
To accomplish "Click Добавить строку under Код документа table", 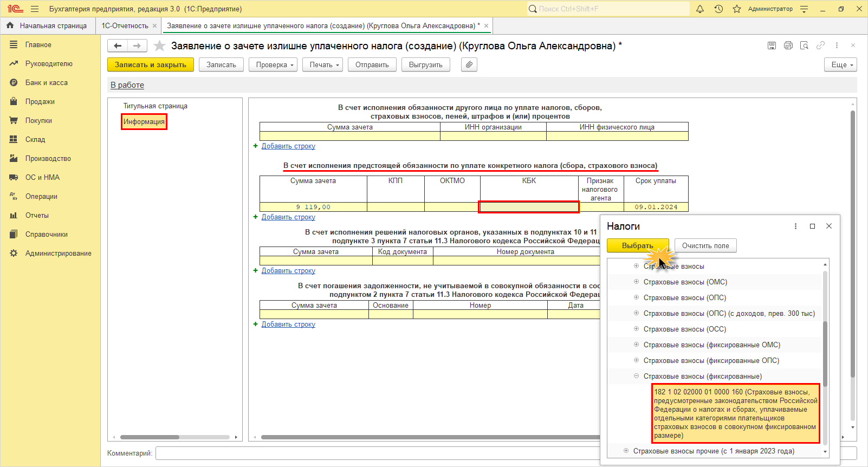I will click(x=288, y=271).
